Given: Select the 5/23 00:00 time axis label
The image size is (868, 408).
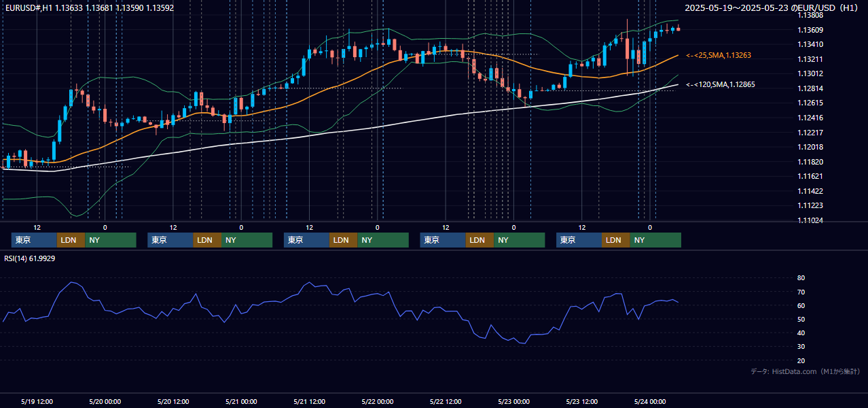Looking at the screenshot, I should (513, 401).
